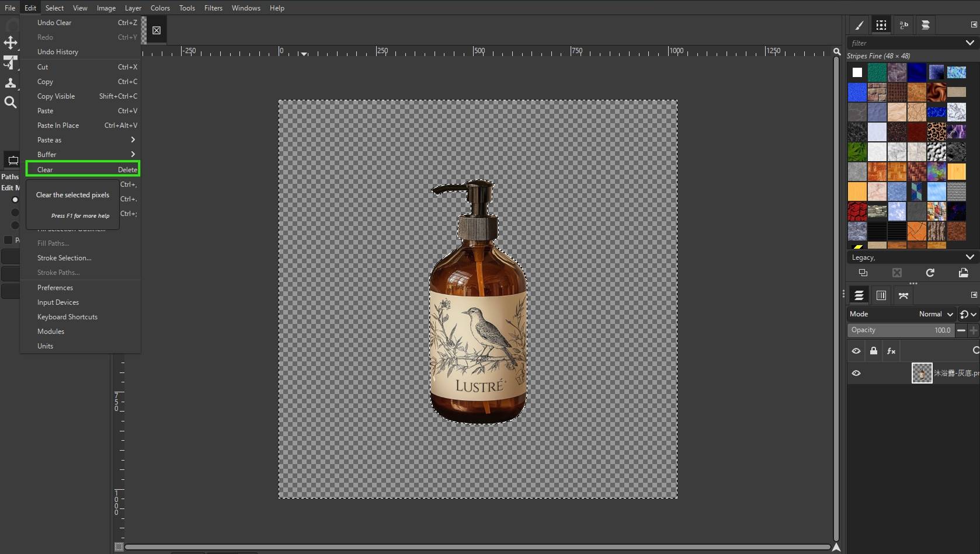Click the visibility column header eye
Viewport: 980px width, 554px height.
(856, 351)
